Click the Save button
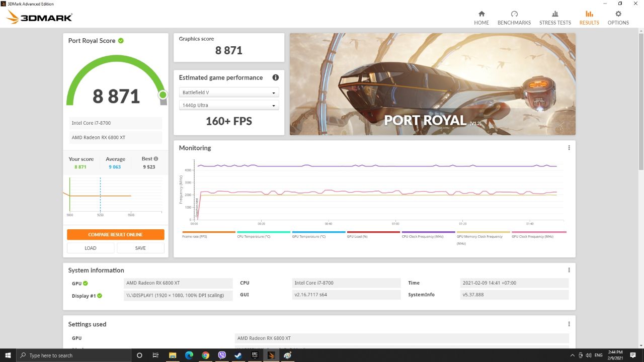 [x=140, y=248]
